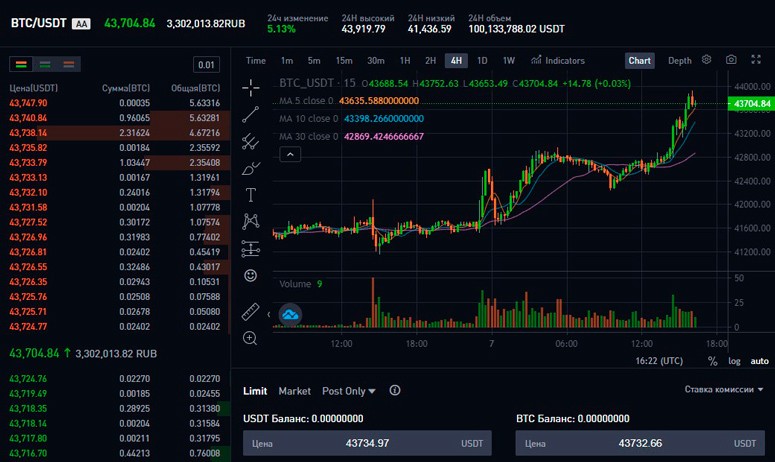775x462 pixels.
Task: Click ask price 43,724.77 row
Action: 115,326
